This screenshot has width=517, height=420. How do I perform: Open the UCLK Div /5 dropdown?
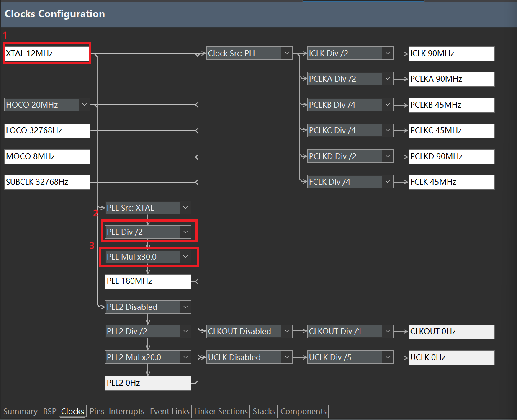coord(350,357)
